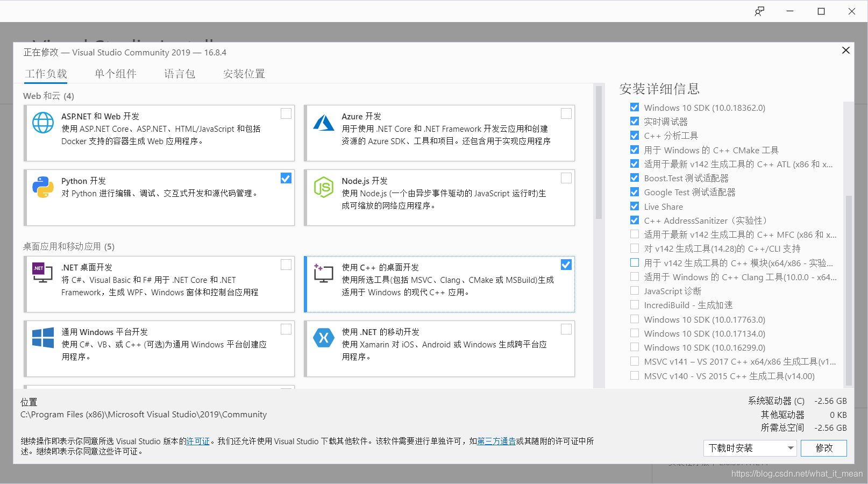Click the Web & Cloud (4) section heading
868x484 pixels.
(48, 96)
